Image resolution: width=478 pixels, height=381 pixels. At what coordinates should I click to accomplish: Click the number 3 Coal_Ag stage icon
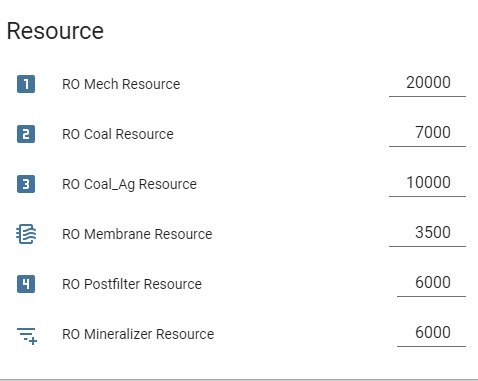pos(26,184)
